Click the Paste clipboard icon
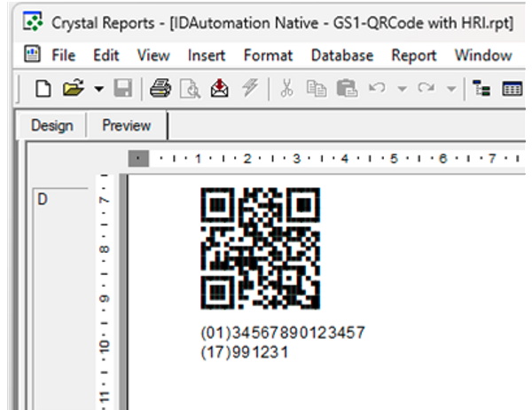 pyautogui.click(x=347, y=89)
